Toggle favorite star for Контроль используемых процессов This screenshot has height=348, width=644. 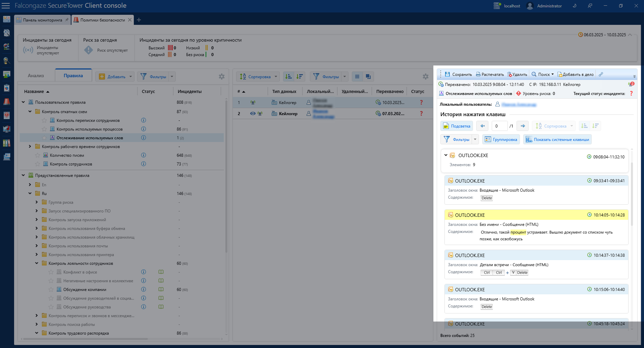click(44, 129)
